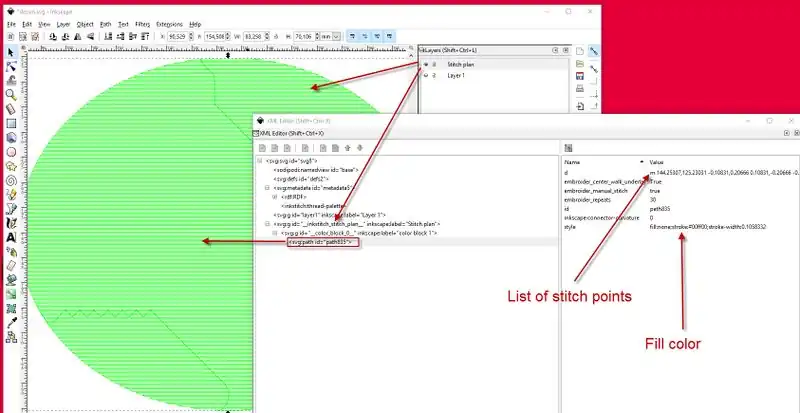Click Open folder icon in command bar

[x=580, y=64]
